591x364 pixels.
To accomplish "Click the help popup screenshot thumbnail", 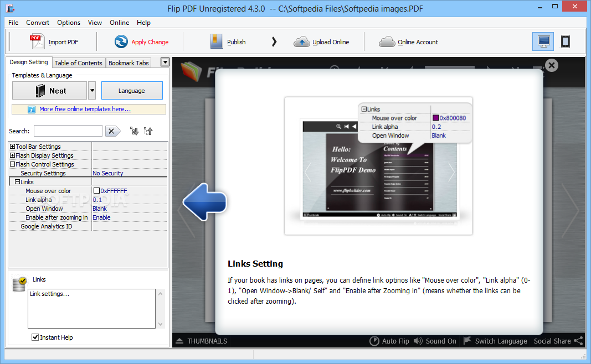I will coord(378,166).
